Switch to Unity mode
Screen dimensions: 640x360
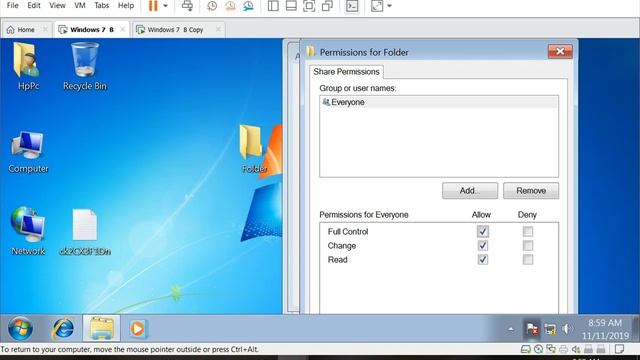pos(327,6)
